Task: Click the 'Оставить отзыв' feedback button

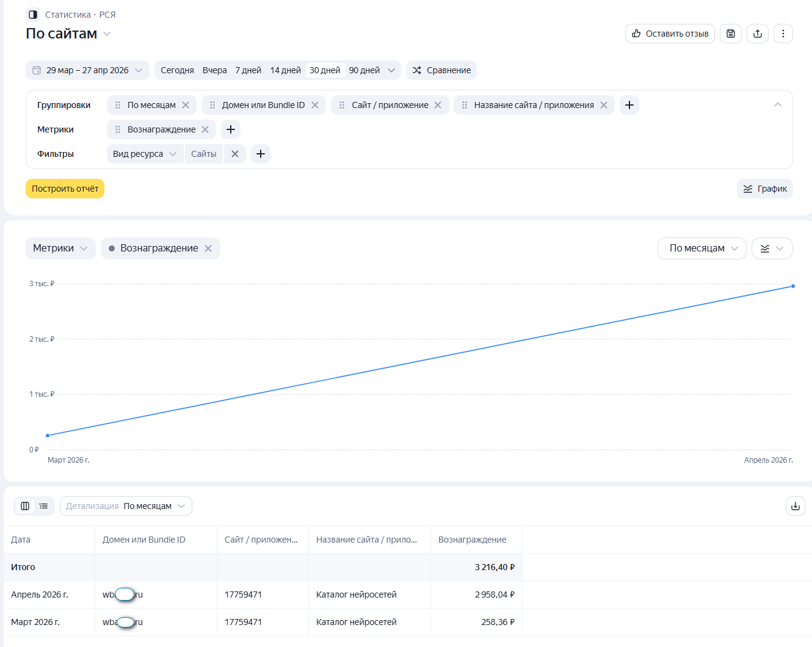Action: pyautogui.click(x=670, y=34)
